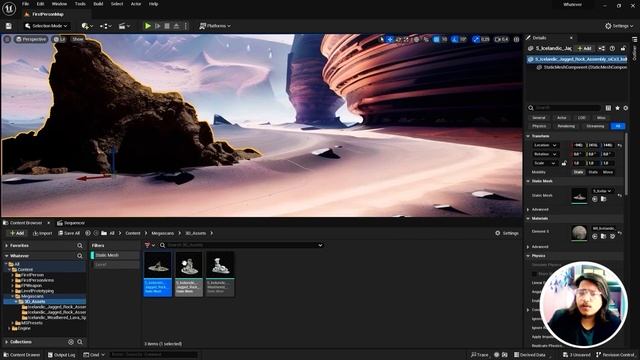The width and height of the screenshot is (640, 360).
Task: Open the viewport Show menu
Action: pyautogui.click(x=78, y=39)
